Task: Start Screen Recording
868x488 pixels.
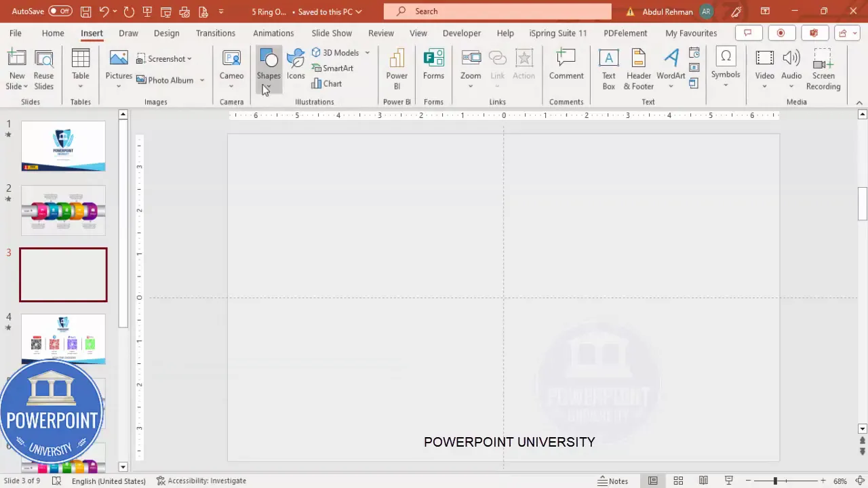Action: [x=823, y=70]
